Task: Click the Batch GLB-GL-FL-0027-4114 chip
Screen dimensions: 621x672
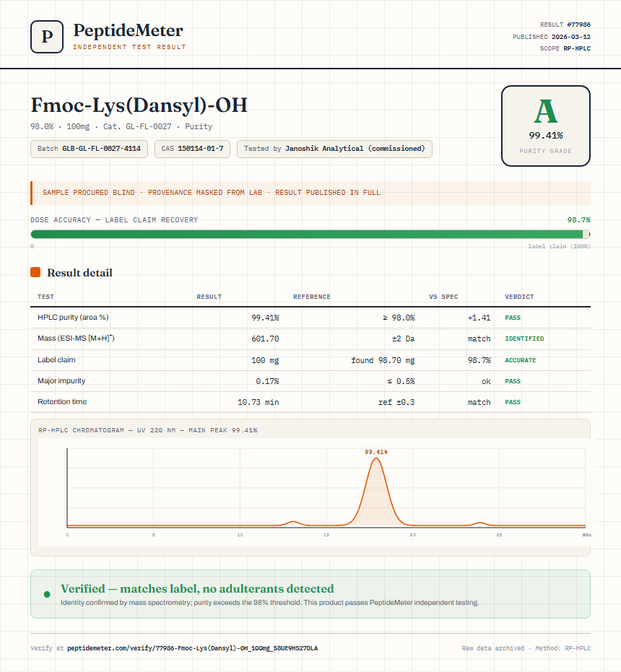Action: [90, 149]
